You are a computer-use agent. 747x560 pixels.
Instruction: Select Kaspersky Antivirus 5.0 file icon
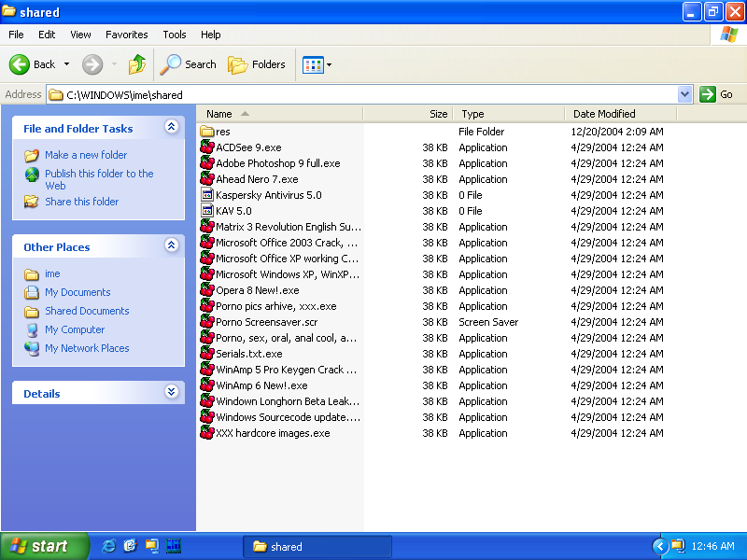(207, 194)
